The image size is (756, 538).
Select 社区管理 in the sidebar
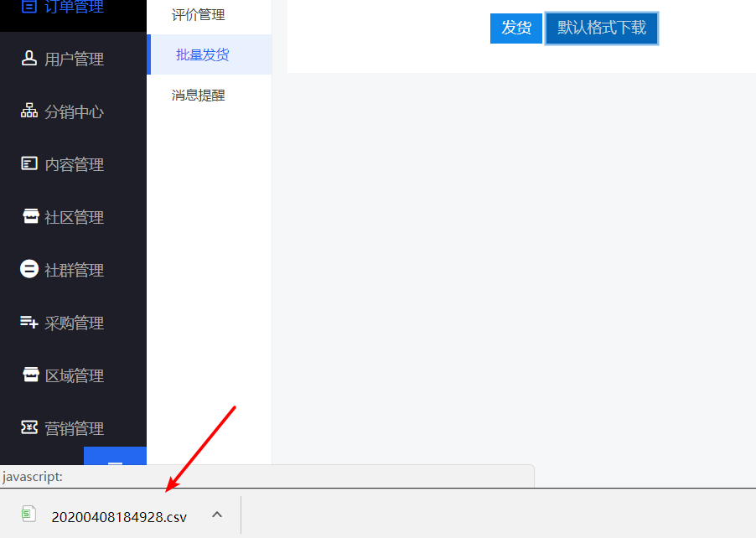(x=75, y=217)
